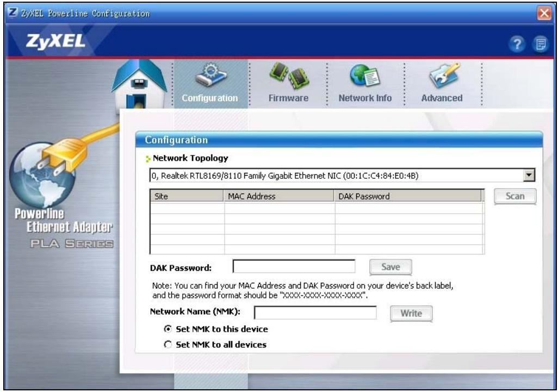
Task: Click the ZyXEL Z title bar icon
Action: coord(13,13)
